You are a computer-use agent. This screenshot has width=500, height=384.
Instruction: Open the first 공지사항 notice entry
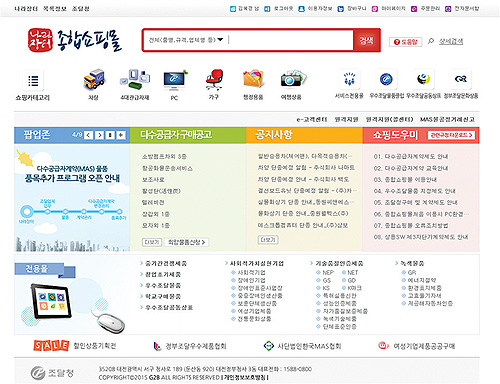point(305,156)
